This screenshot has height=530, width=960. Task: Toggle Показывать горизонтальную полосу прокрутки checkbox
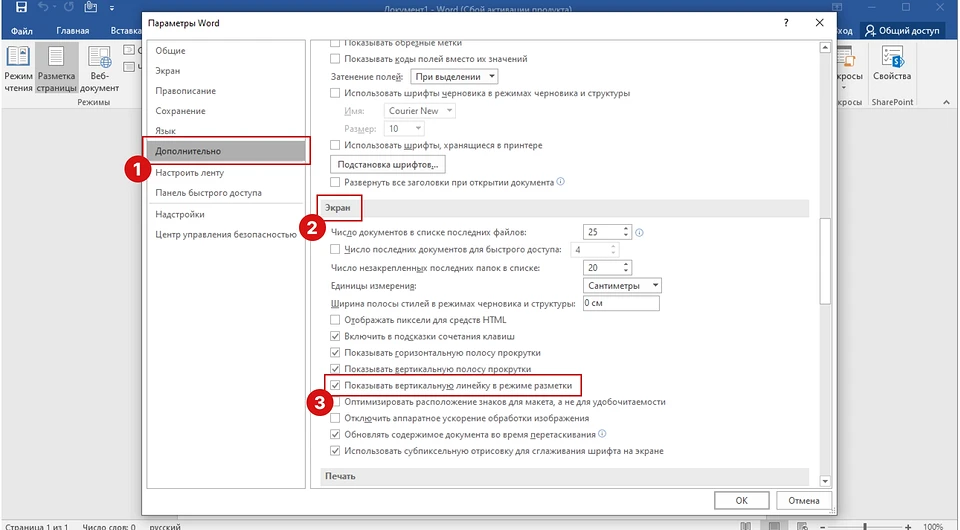pos(336,353)
